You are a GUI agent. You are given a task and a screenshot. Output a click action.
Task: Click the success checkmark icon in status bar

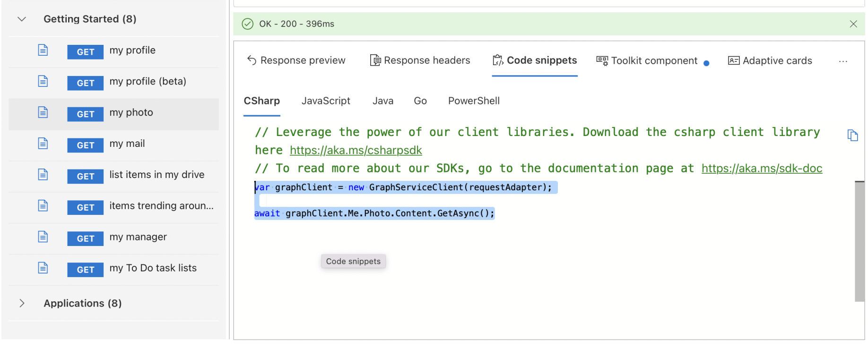click(248, 24)
